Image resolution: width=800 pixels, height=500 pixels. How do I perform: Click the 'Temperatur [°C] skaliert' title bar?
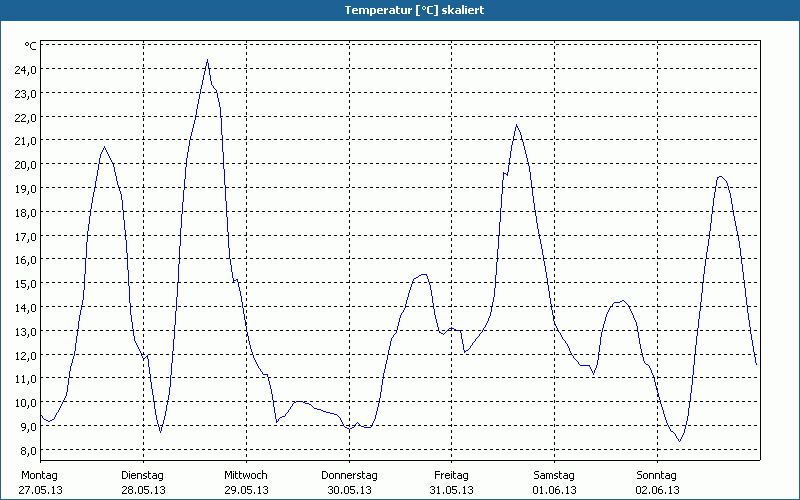tap(400, 10)
